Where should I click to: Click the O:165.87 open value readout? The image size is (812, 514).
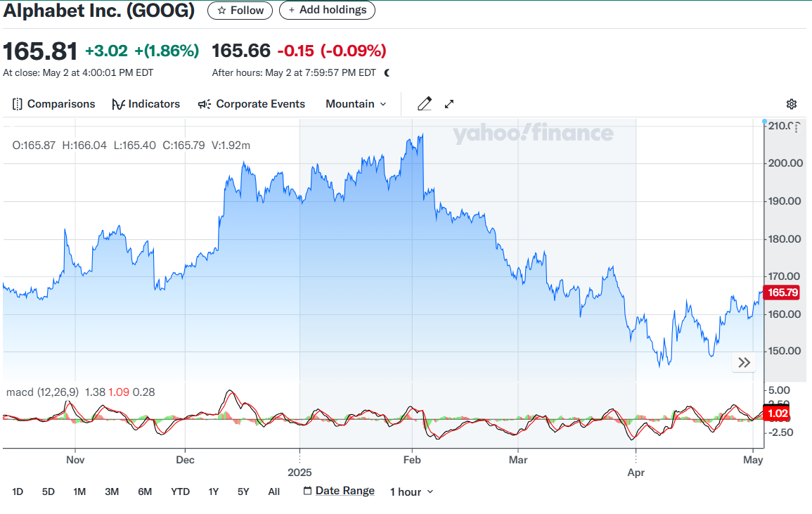(34, 146)
